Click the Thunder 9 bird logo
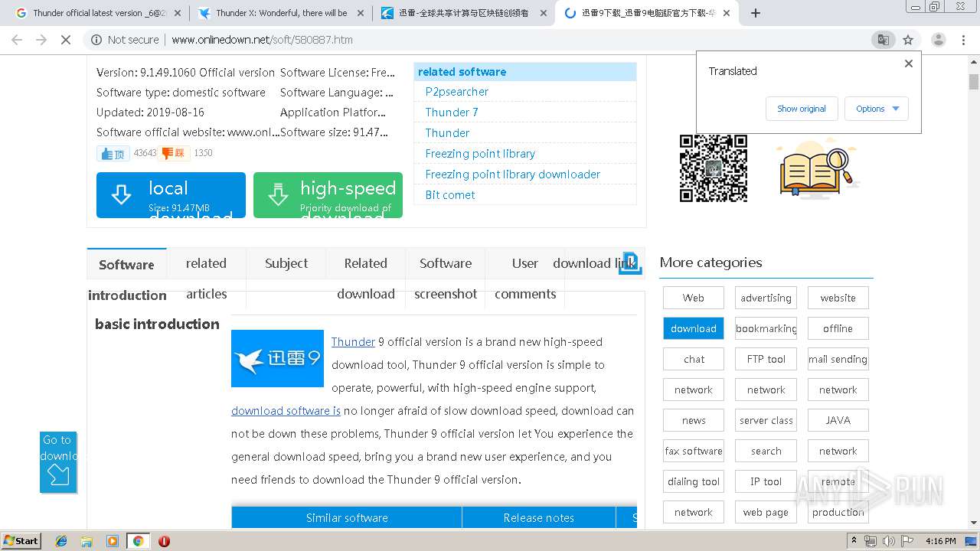This screenshot has height=551, width=980. [x=277, y=358]
